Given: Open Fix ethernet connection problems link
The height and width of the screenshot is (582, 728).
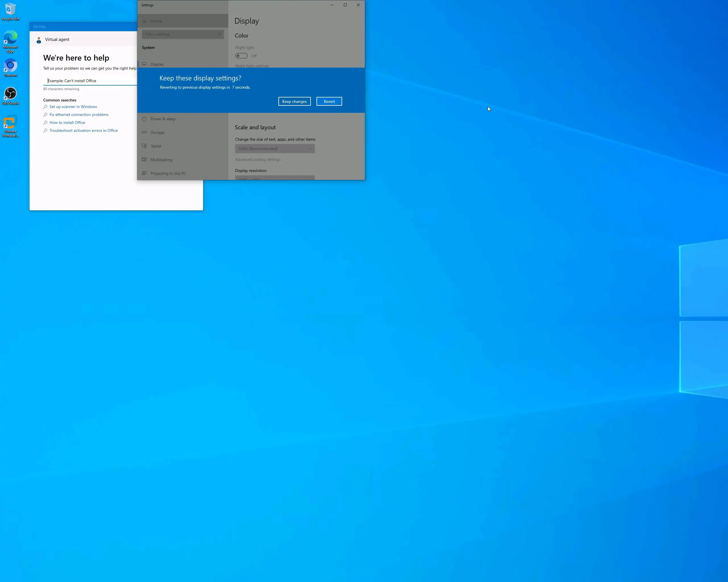Looking at the screenshot, I should coord(79,115).
